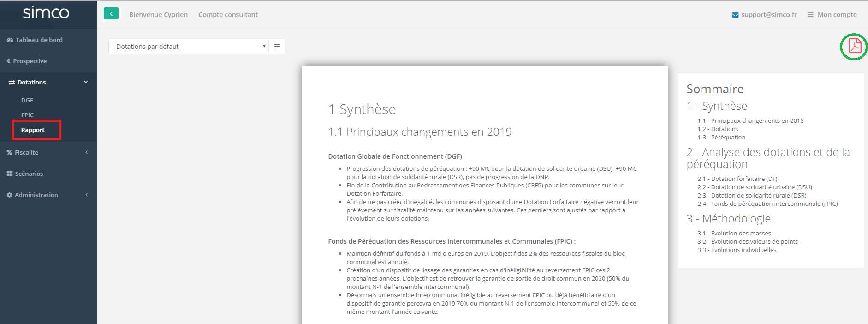This screenshot has width=868, height=324.
Task: Expand the Fiscalite sidebar group
Action: [86, 152]
